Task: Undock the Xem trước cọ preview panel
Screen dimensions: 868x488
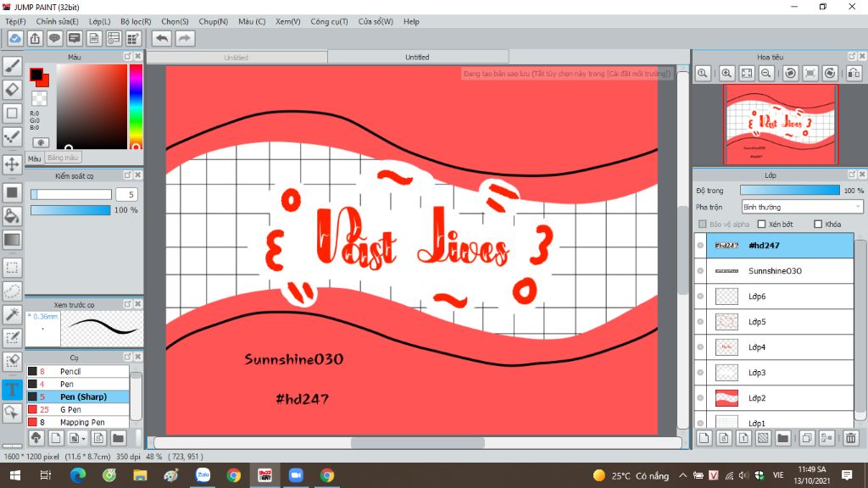Action: point(127,304)
